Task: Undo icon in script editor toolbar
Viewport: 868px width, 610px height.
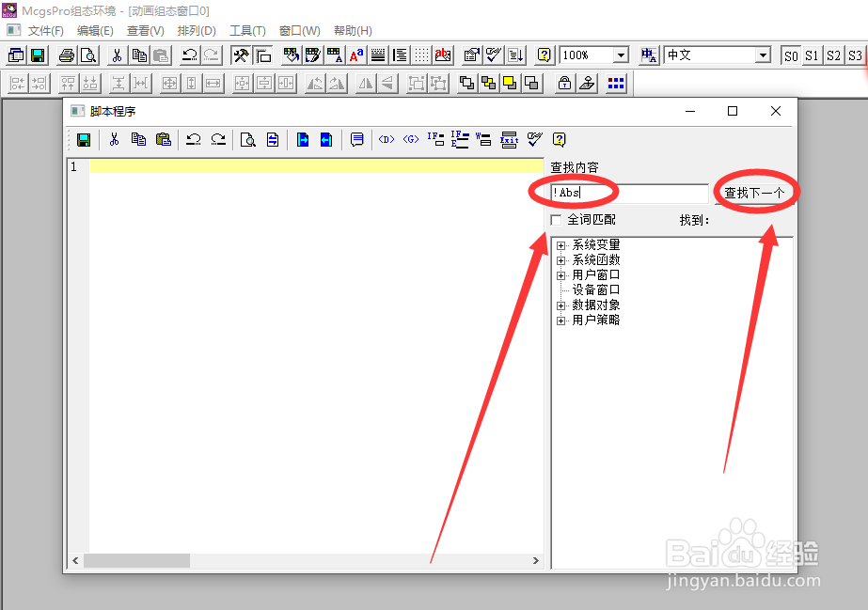Action: [x=193, y=139]
